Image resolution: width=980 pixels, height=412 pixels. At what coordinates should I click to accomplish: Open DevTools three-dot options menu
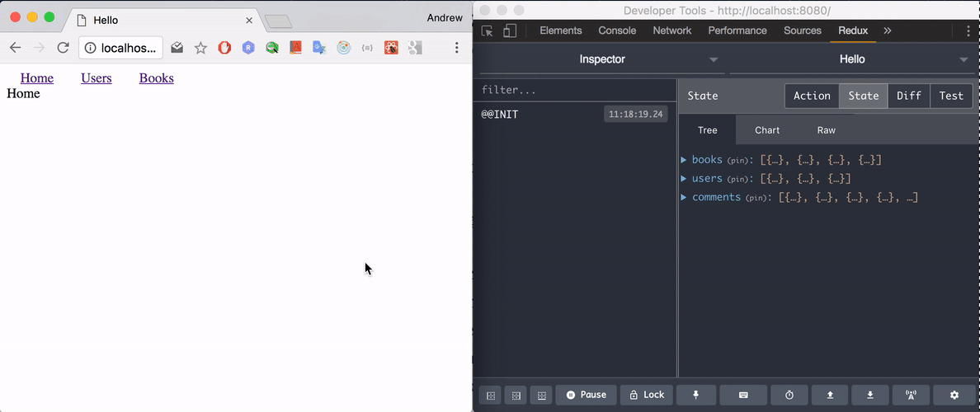969,30
